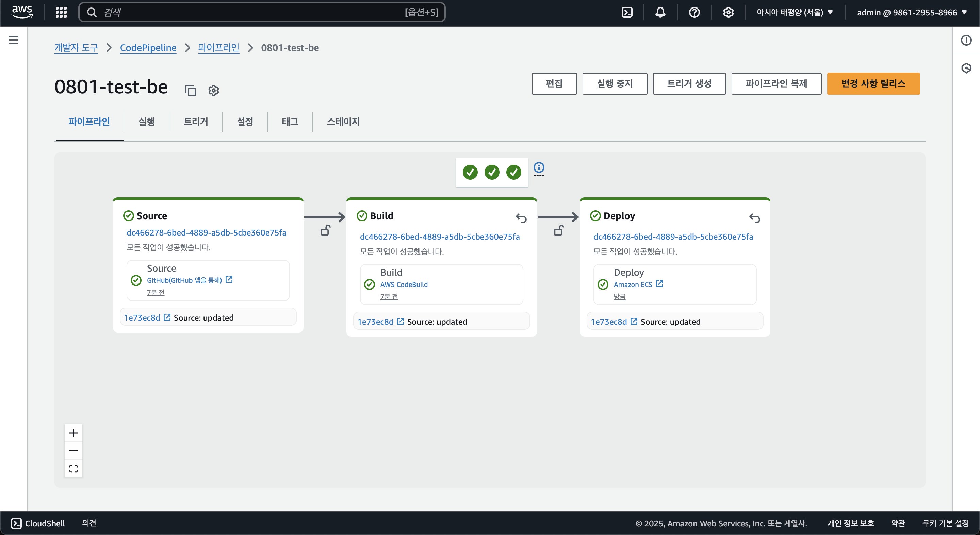The image size is (980, 535).
Task: Switch to the 트리거 tab
Action: pos(196,122)
